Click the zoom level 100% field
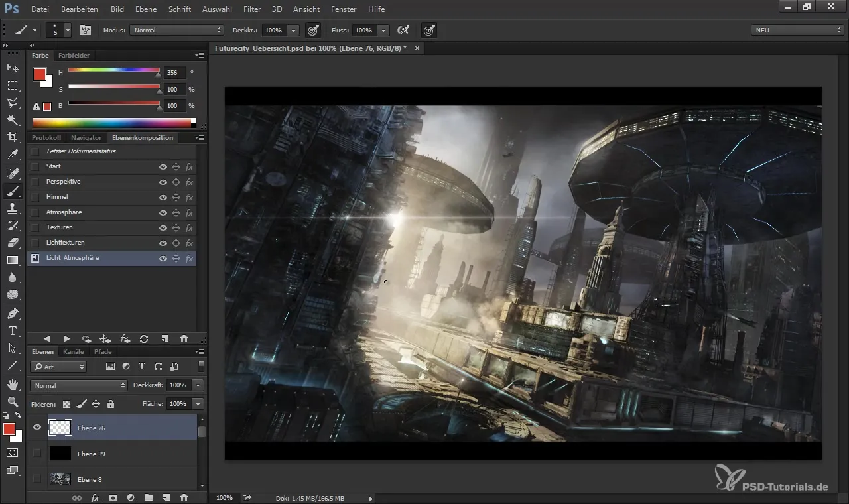The width and height of the screenshot is (849, 504). (224, 498)
